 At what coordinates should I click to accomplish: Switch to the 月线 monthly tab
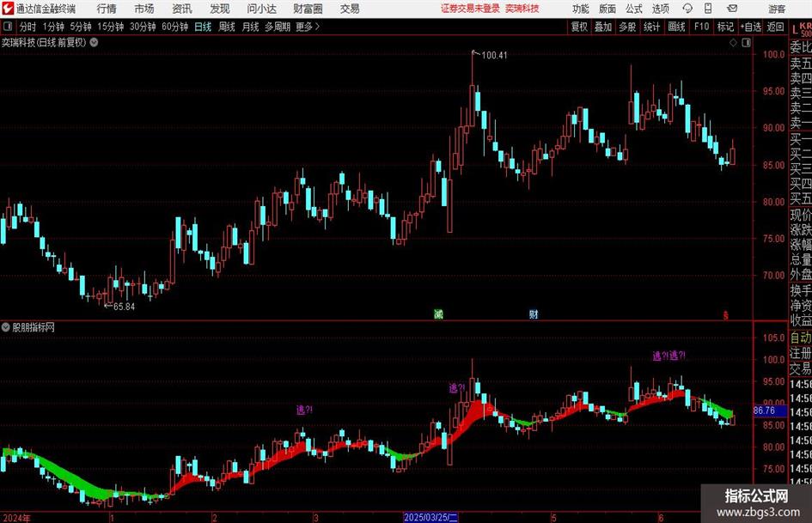click(250, 27)
